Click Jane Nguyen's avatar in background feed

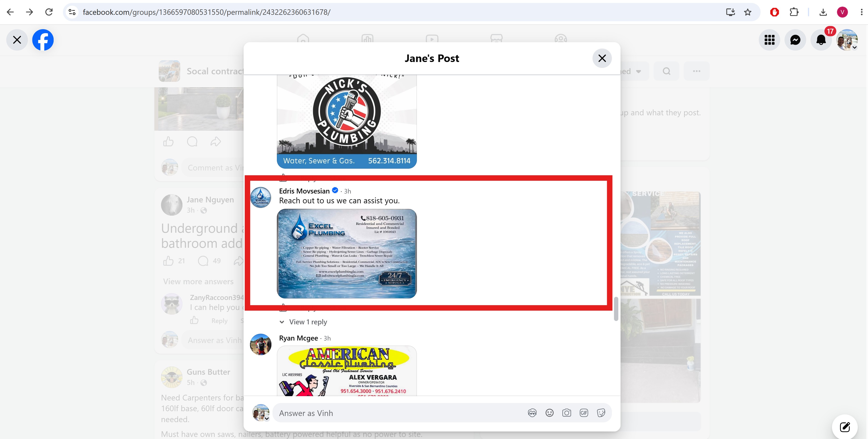(172, 205)
